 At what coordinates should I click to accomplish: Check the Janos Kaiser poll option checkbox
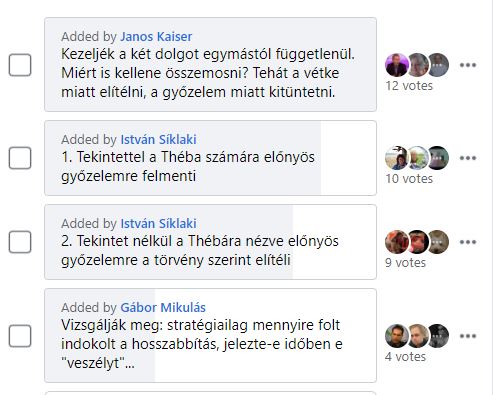pos(20,65)
